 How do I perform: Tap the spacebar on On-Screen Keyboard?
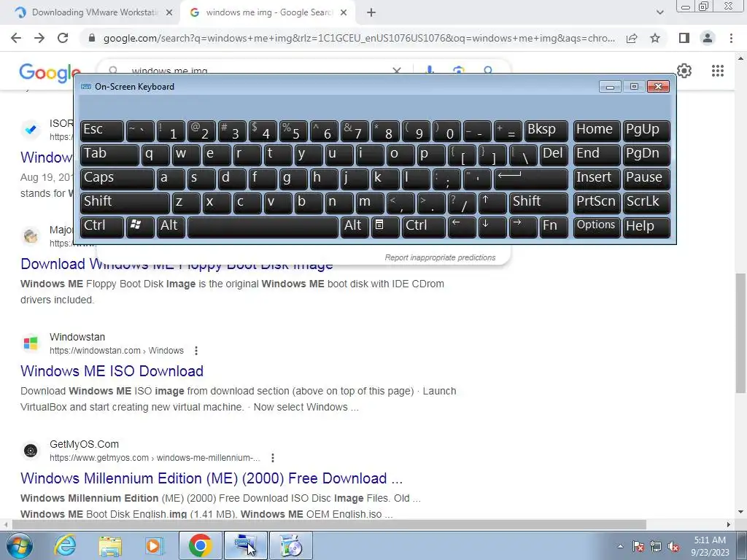pos(263,226)
